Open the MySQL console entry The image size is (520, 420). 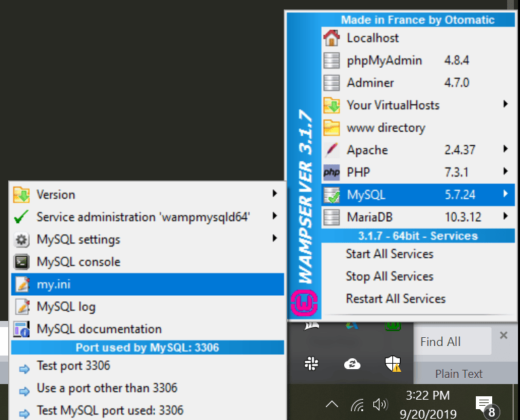click(147, 262)
